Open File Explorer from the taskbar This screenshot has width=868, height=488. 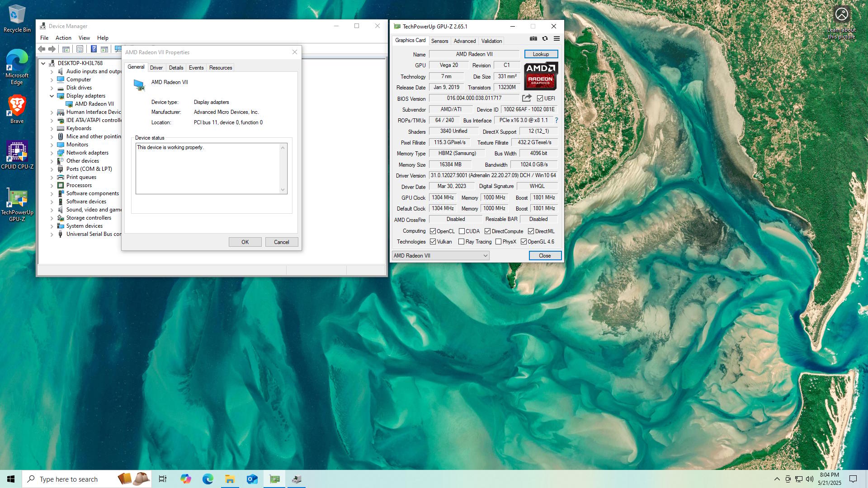click(x=230, y=479)
